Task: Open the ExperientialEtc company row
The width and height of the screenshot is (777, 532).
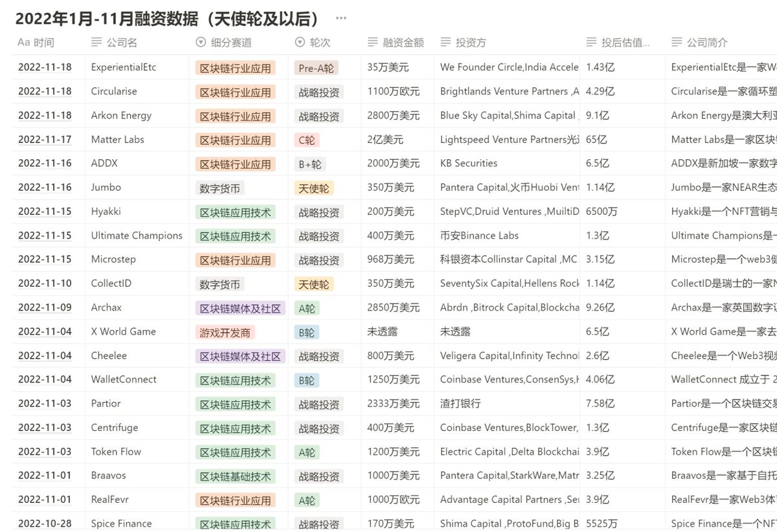Action: 124,67
